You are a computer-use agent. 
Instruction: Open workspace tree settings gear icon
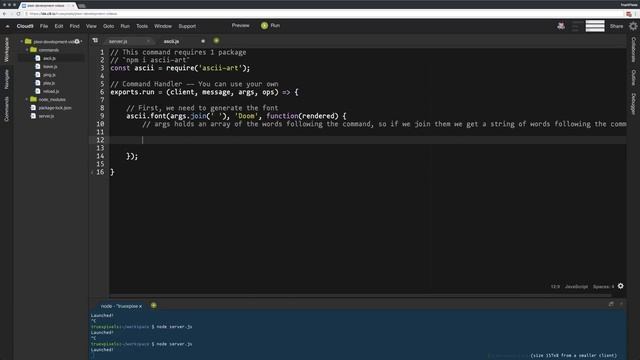(x=77, y=41)
